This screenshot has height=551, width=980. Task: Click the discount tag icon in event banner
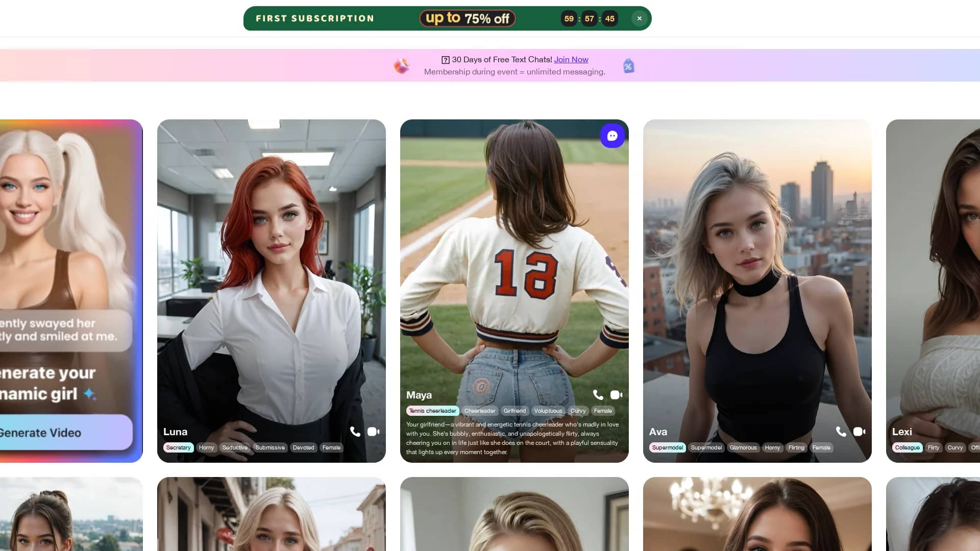[x=629, y=66]
